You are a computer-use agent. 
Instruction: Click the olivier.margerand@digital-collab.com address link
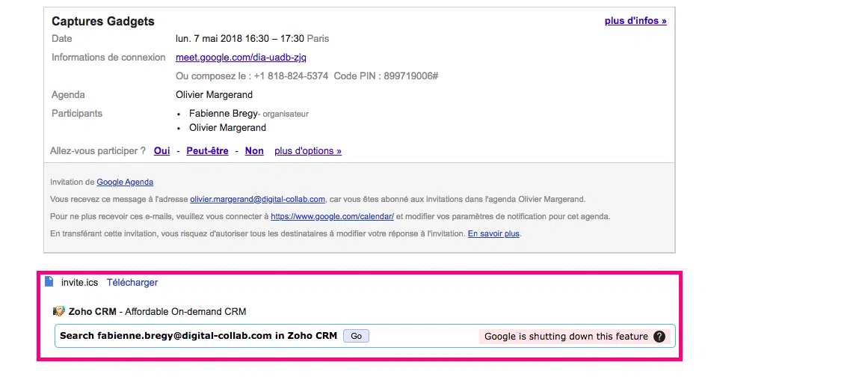pyautogui.click(x=257, y=199)
